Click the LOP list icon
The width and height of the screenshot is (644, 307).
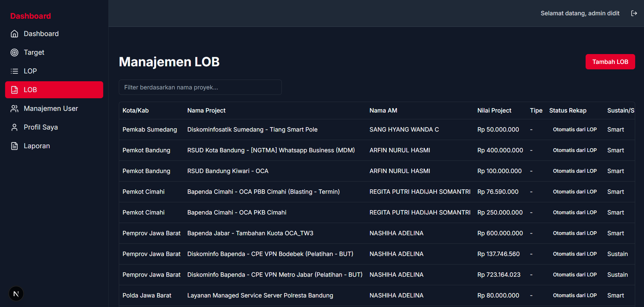[x=14, y=71]
